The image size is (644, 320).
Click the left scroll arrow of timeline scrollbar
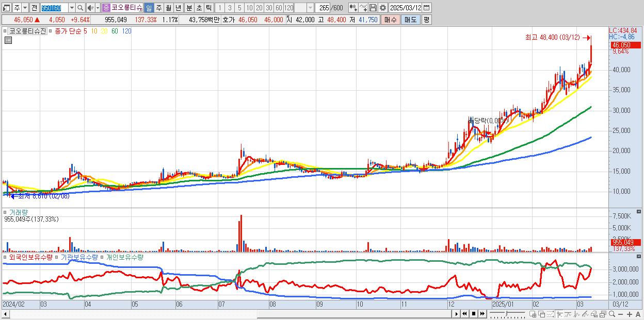tap(5, 314)
